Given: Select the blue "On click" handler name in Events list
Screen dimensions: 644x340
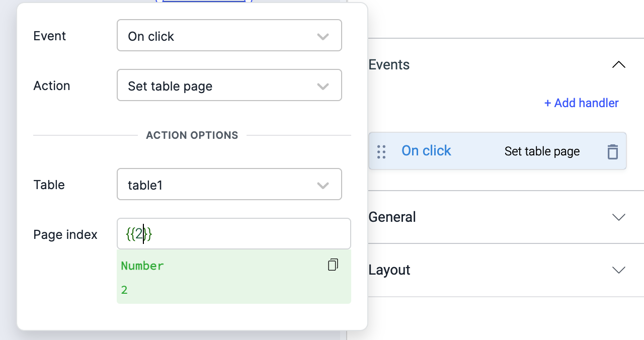Looking at the screenshot, I should coord(426,151).
